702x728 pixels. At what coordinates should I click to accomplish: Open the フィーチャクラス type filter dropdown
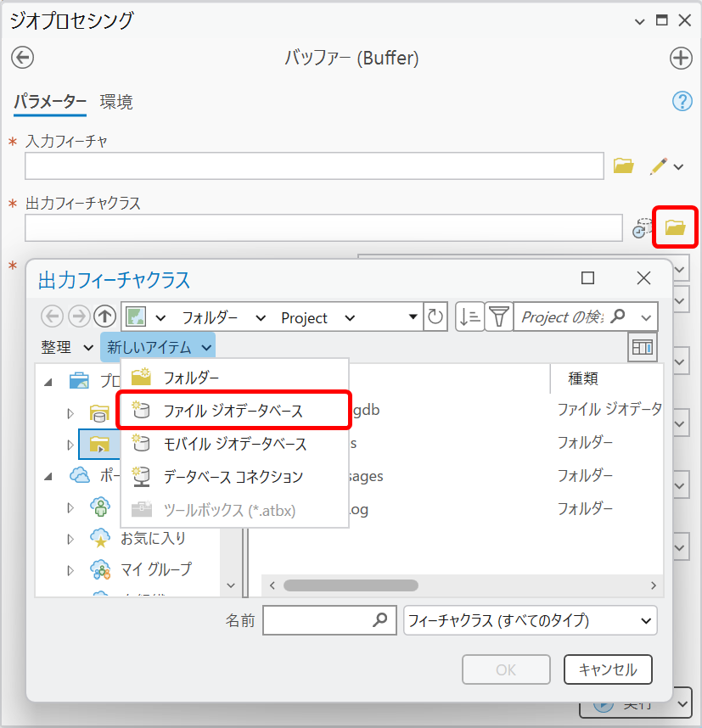click(531, 620)
